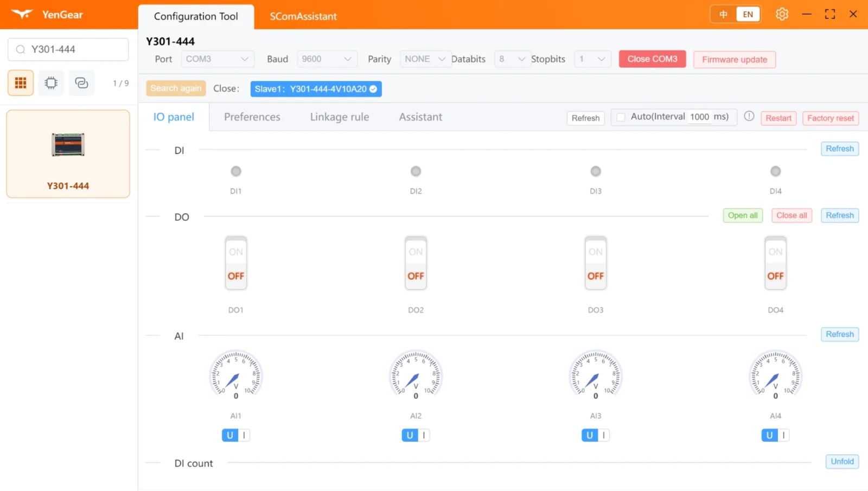Click the AI3 voltage gauge
This screenshot has width=868, height=491.
[596, 375]
